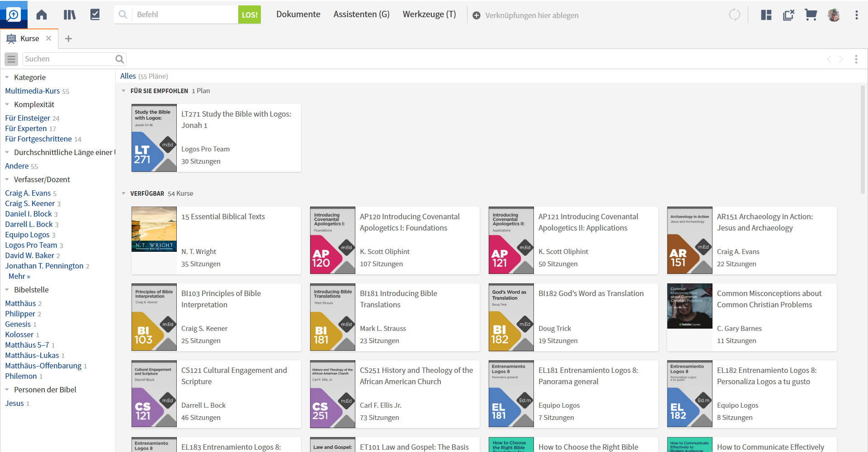Filter by person Jesus
The width and height of the screenshot is (868, 452).
(x=14, y=403)
